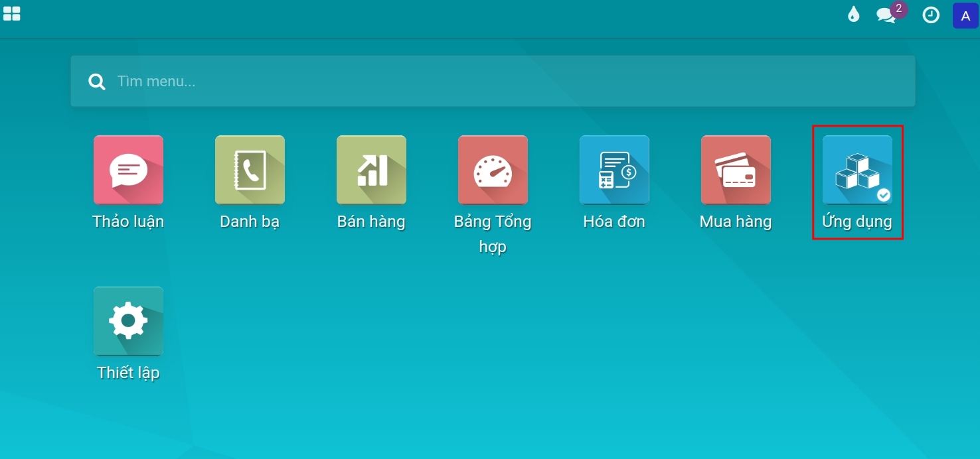980x459 pixels.
Task: Open the user avatar menu A
Action: click(x=965, y=15)
